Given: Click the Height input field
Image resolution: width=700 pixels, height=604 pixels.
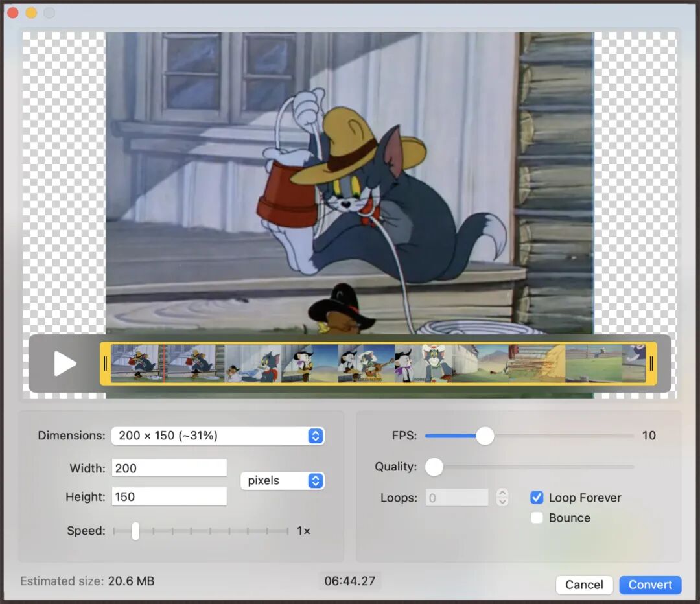Looking at the screenshot, I should click(169, 496).
